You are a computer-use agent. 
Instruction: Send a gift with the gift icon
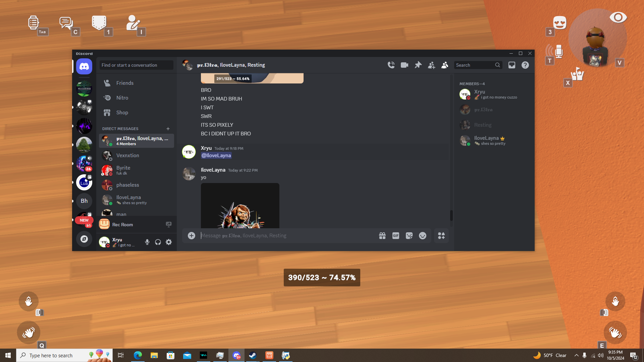tap(382, 236)
